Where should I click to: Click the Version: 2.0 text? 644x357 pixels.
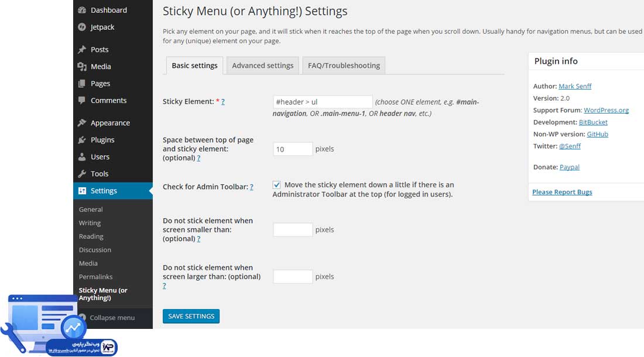(x=551, y=98)
